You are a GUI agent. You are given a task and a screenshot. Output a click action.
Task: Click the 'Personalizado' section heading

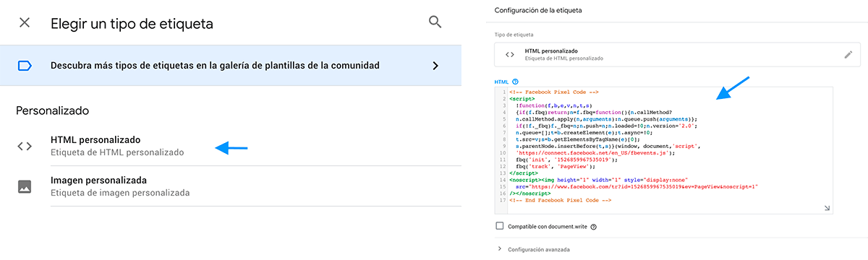coord(52,111)
